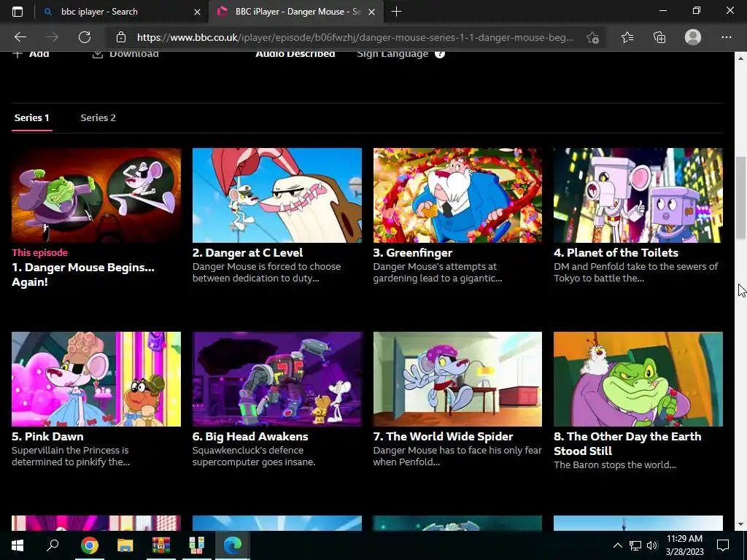Download this episode
The image size is (747, 560).
[125, 54]
